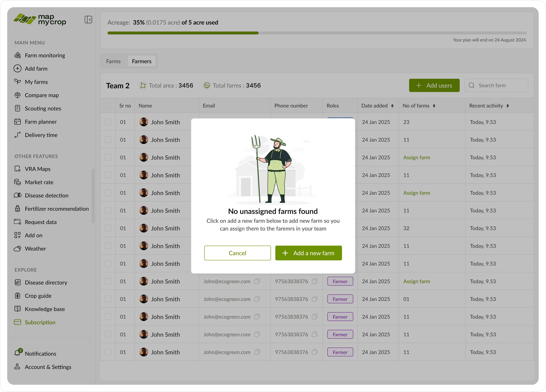Sort by Recent activity arrows
The image size is (546, 392).
[508, 106]
